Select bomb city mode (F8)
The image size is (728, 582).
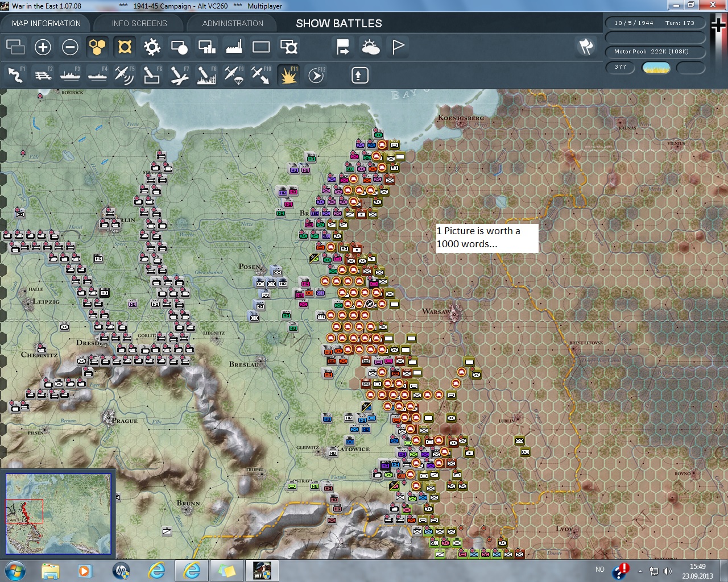tap(206, 75)
